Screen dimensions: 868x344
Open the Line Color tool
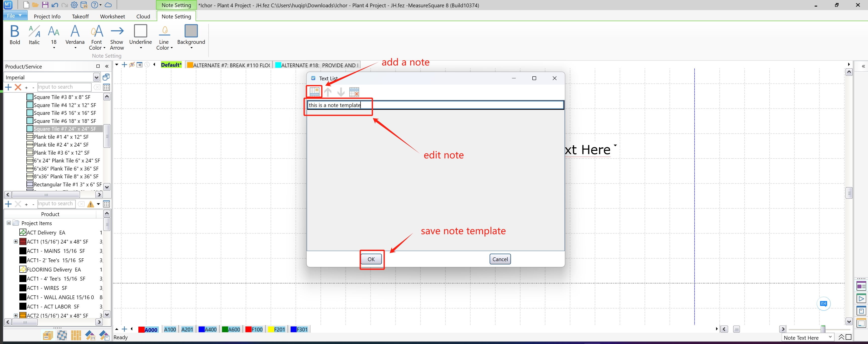click(x=164, y=37)
